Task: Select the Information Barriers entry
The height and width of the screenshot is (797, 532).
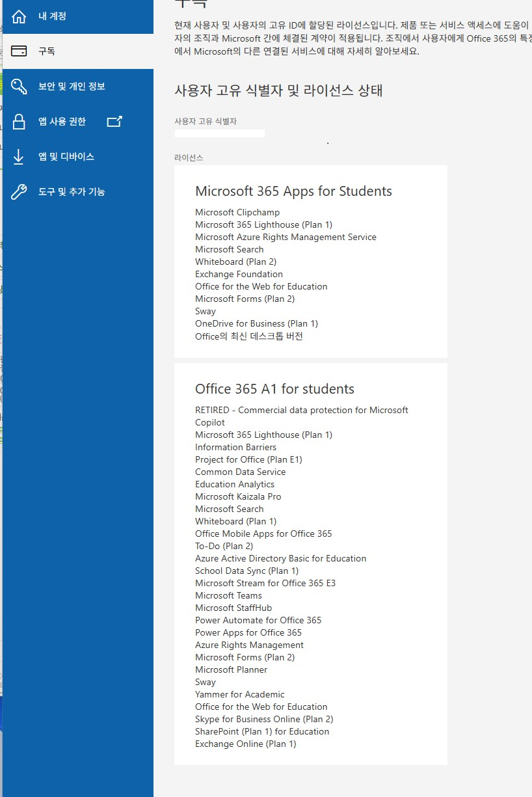Action: coord(235,447)
